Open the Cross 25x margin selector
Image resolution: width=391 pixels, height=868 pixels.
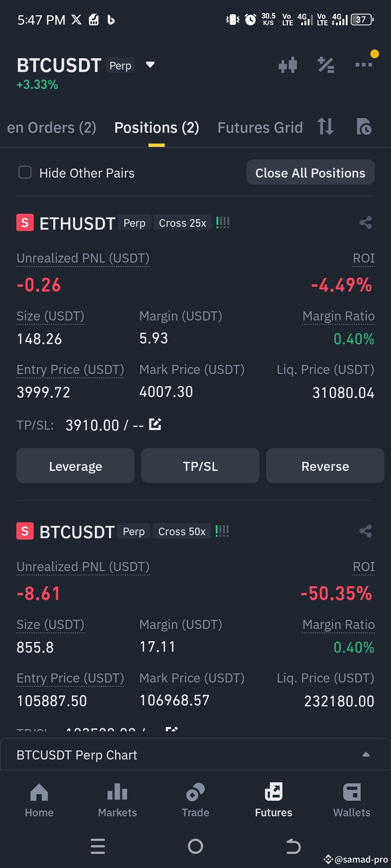[x=182, y=223]
